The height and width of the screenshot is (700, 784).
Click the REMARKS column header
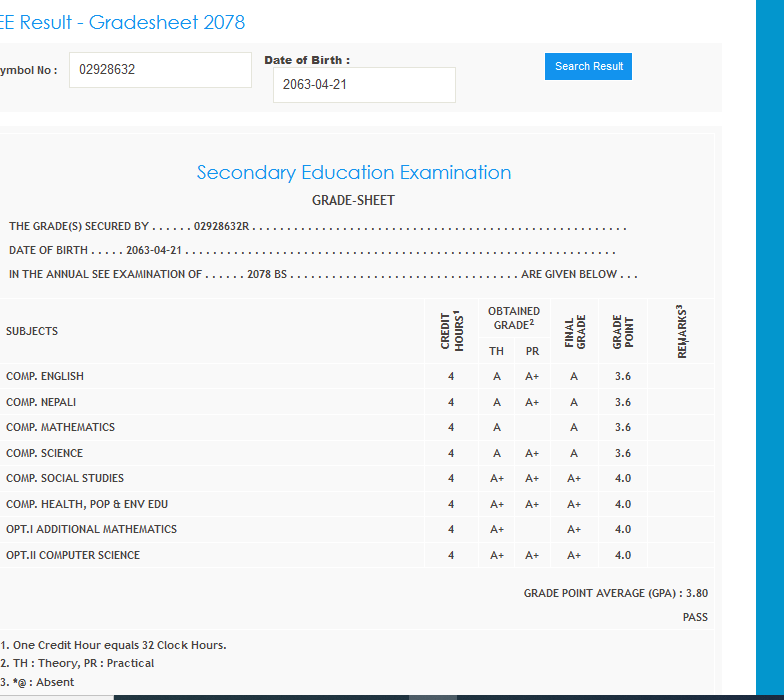pos(681,331)
